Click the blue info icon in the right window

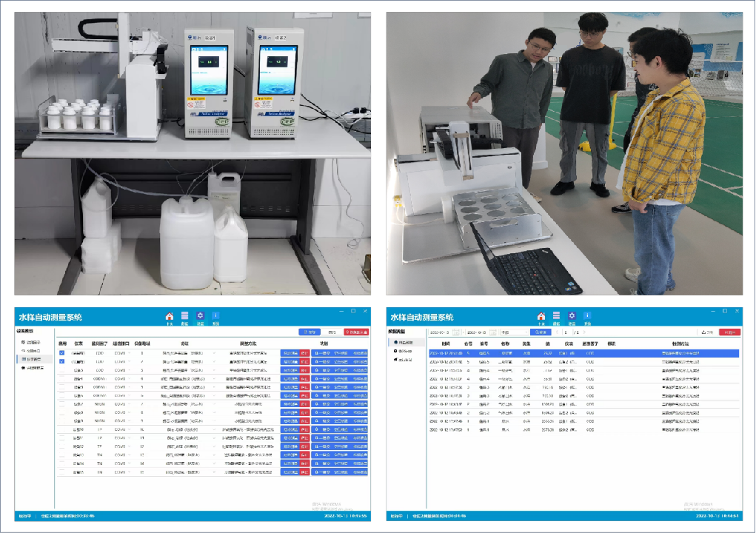587,316
